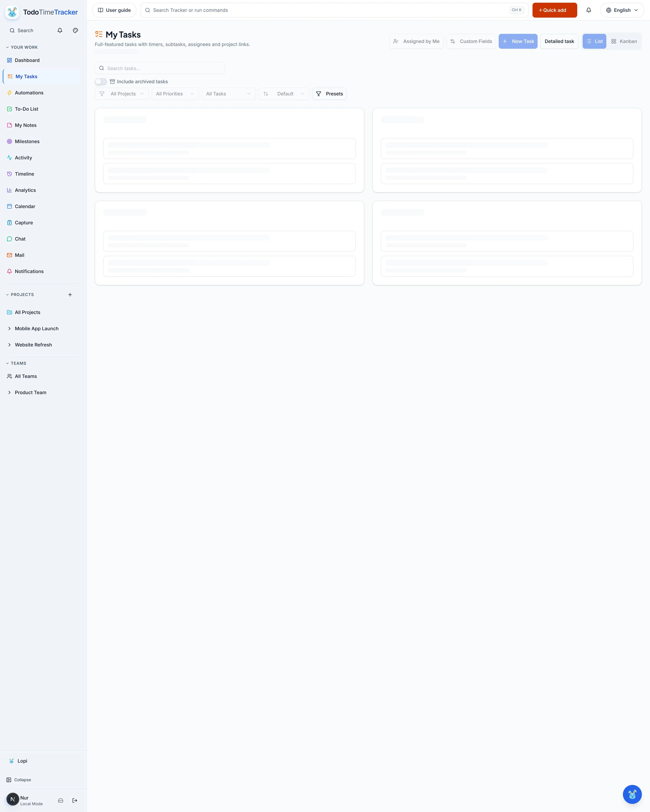Open the To-Do List page
Screen dimensions: 650x812
point(42,109)
